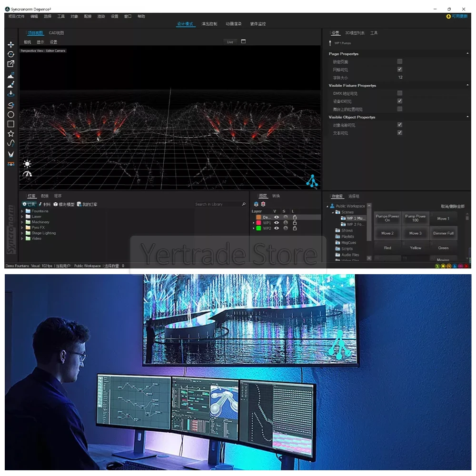Image resolution: width=476 pixels, height=476 pixels.
Task: Click the orange fixture row tool icon
Action: click(11, 164)
